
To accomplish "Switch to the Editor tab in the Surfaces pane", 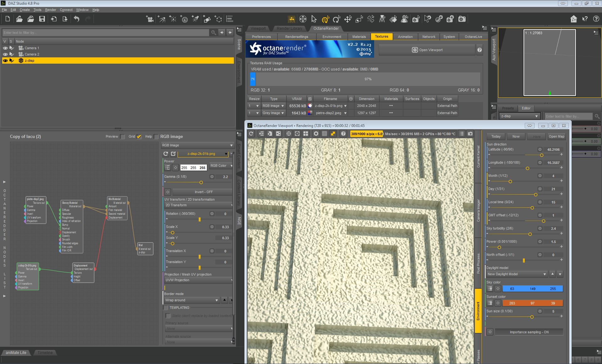I will click(526, 108).
